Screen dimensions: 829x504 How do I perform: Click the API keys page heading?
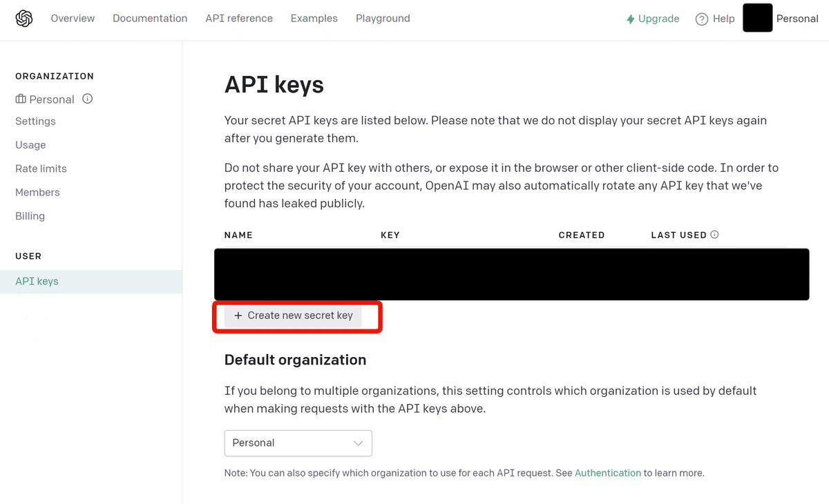click(x=274, y=84)
